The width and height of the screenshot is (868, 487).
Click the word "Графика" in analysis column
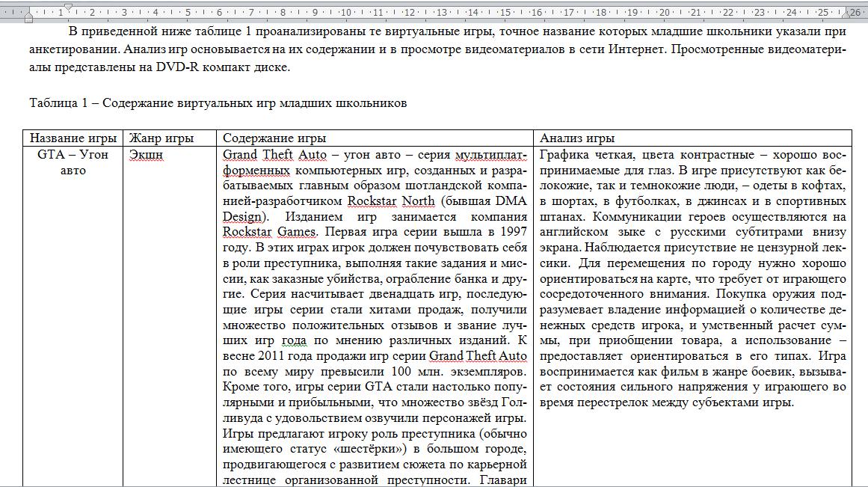coord(564,155)
